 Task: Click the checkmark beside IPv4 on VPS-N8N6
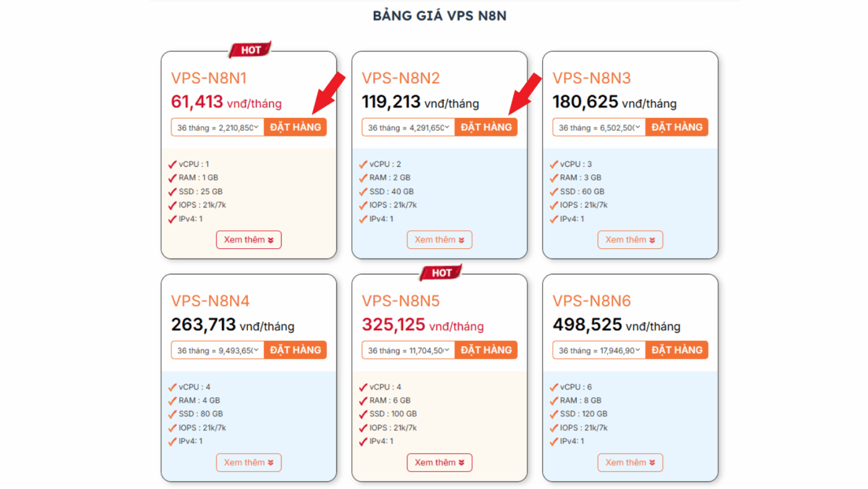[554, 441]
